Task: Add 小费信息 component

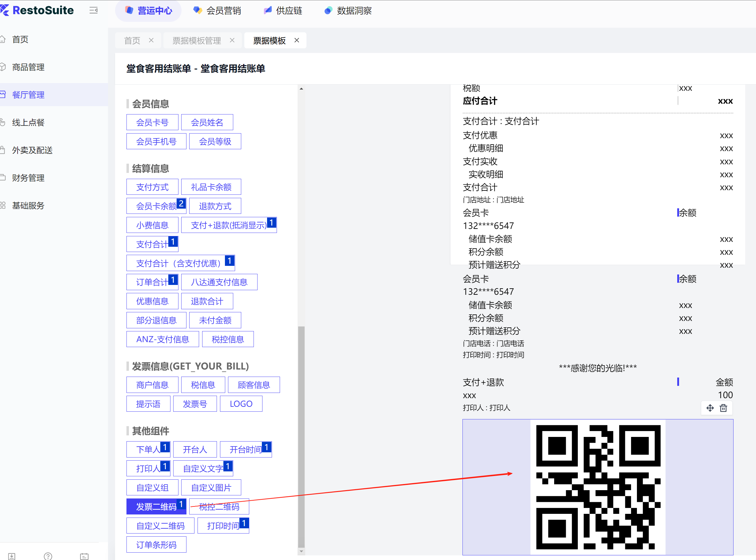Action: [152, 225]
